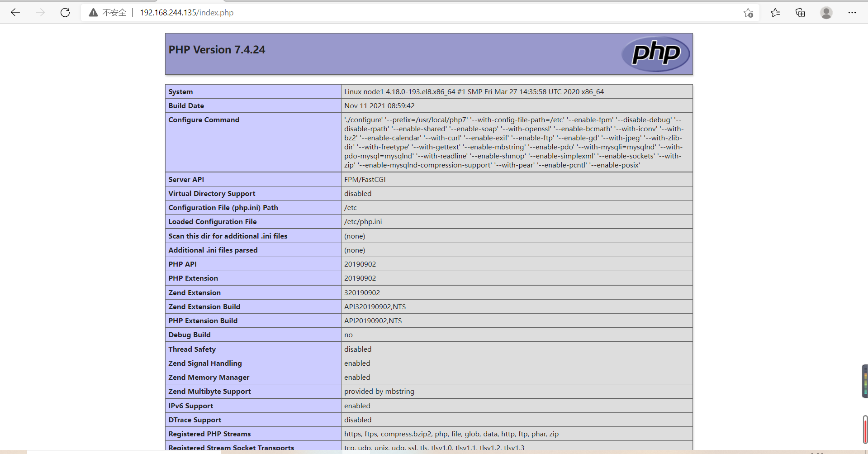The width and height of the screenshot is (868, 454).
Task: Select the PHP API value 20190902
Action: [360, 264]
